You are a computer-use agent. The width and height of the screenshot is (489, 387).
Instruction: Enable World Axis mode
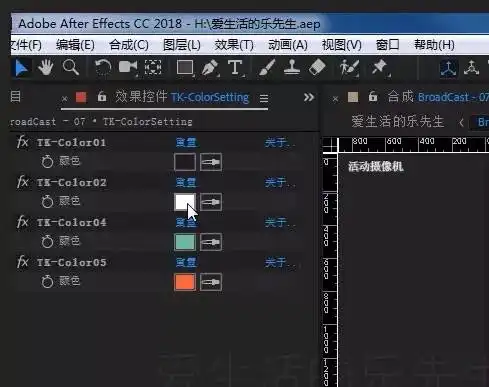(471, 68)
